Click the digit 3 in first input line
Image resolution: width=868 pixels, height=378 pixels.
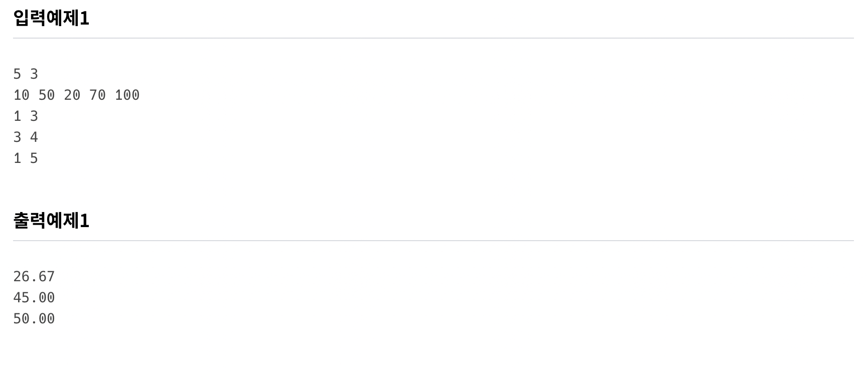[x=34, y=74]
